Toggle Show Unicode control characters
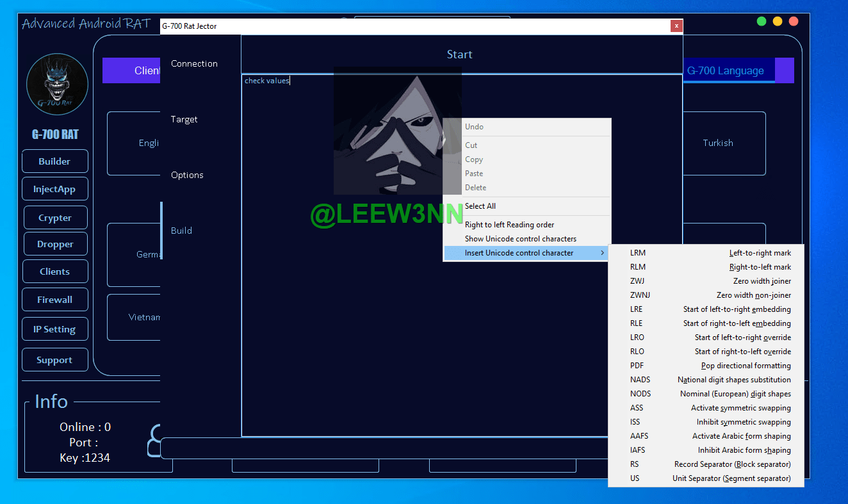The height and width of the screenshot is (504, 848). coord(520,239)
